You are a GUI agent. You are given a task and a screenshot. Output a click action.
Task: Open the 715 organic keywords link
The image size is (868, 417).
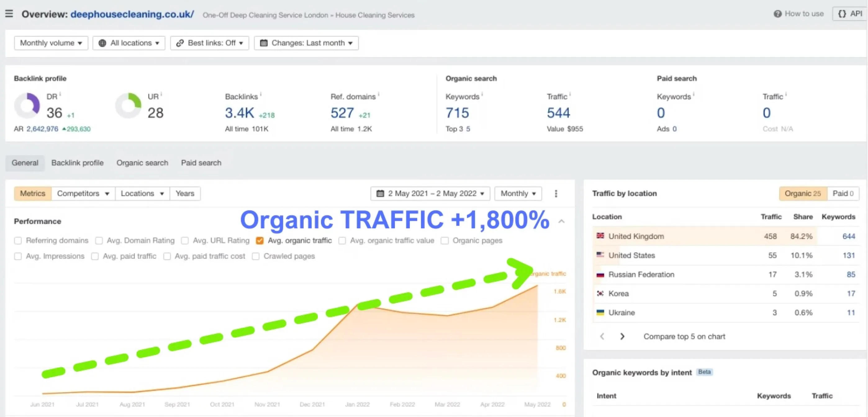coord(457,113)
